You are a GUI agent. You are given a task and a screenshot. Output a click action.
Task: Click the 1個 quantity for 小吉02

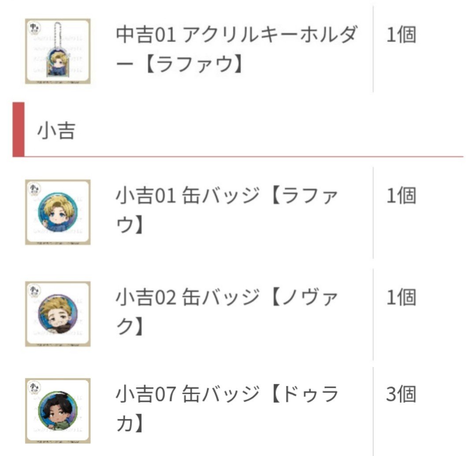tap(401, 297)
